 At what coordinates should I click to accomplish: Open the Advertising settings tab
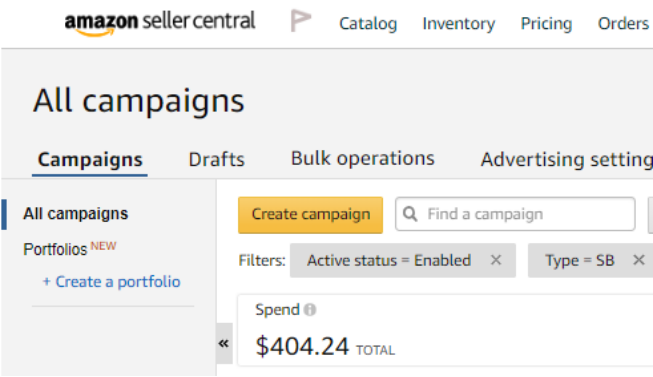(567, 159)
